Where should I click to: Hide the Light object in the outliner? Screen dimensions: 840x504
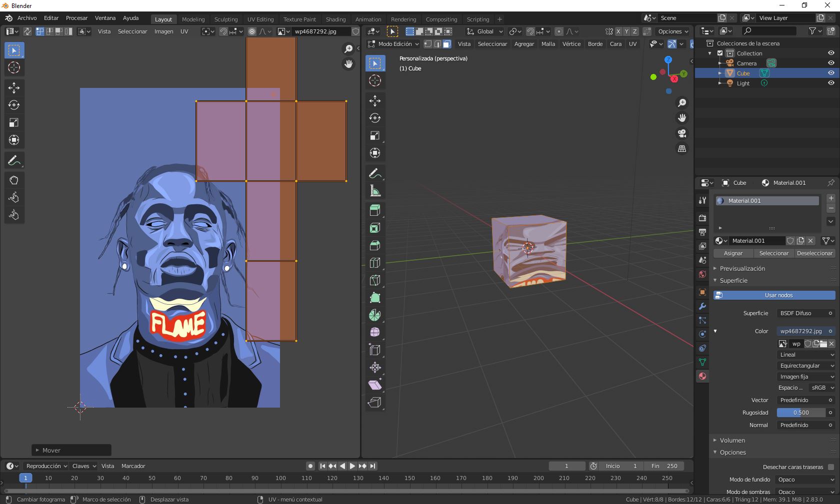831,83
